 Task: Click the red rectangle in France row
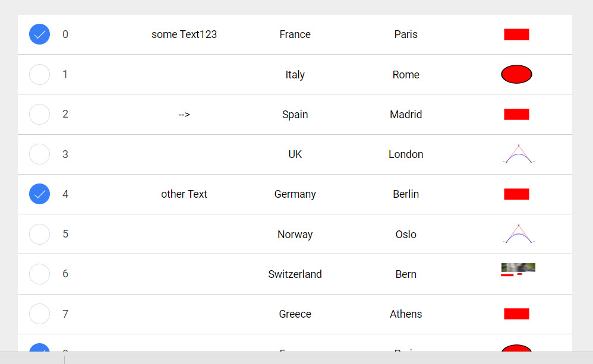[x=516, y=34]
